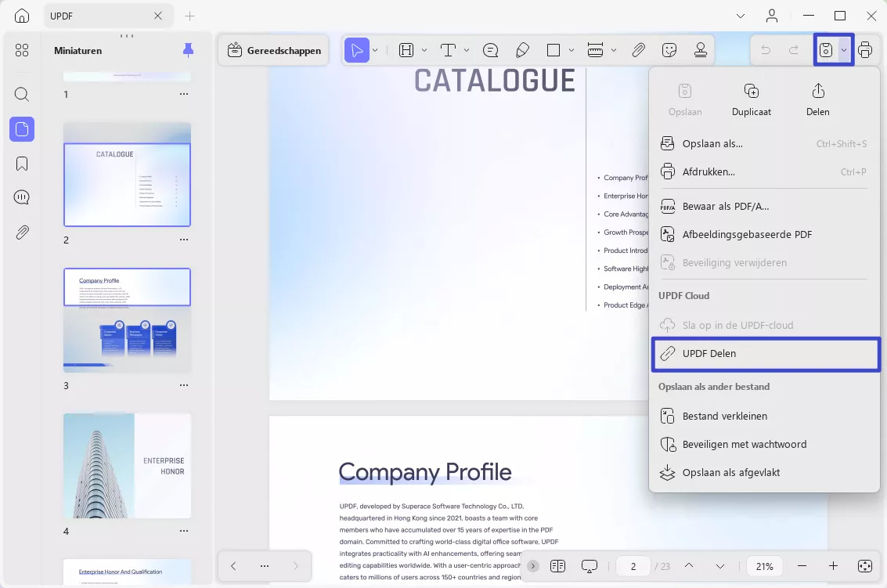887x588 pixels.
Task: Open the stamp tool
Action: (701, 50)
